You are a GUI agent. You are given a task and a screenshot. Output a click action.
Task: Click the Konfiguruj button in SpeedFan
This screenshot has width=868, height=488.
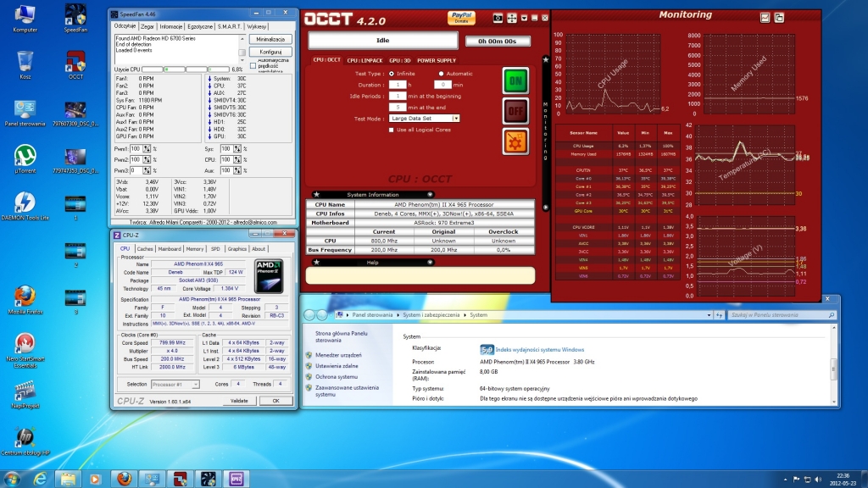tap(270, 52)
